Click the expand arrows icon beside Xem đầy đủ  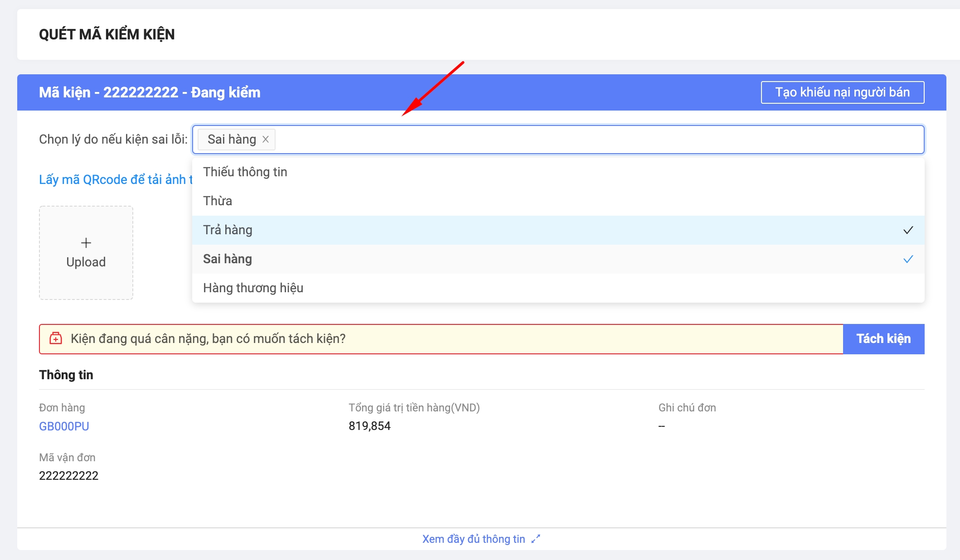(x=536, y=539)
